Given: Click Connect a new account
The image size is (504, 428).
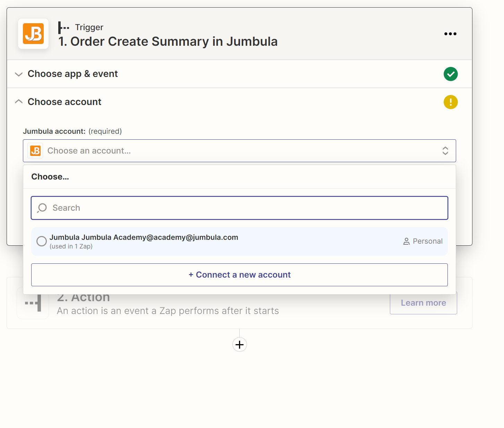Looking at the screenshot, I should pyautogui.click(x=239, y=275).
